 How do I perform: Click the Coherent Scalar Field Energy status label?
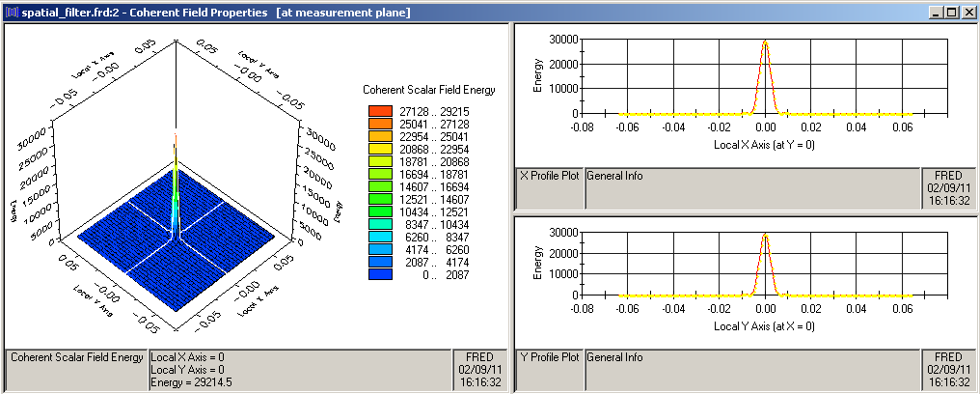click(76, 370)
